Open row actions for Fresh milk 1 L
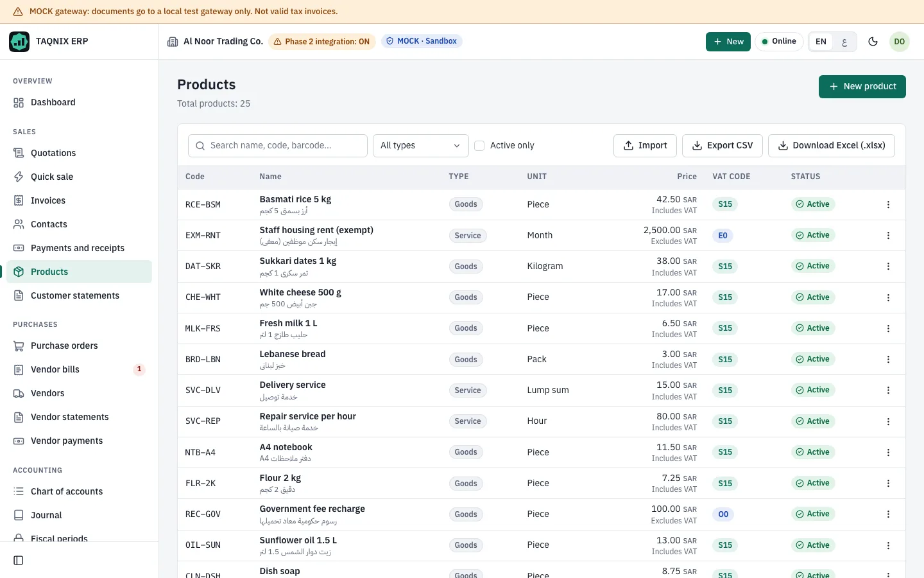The width and height of the screenshot is (924, 578). pos(888,328)
